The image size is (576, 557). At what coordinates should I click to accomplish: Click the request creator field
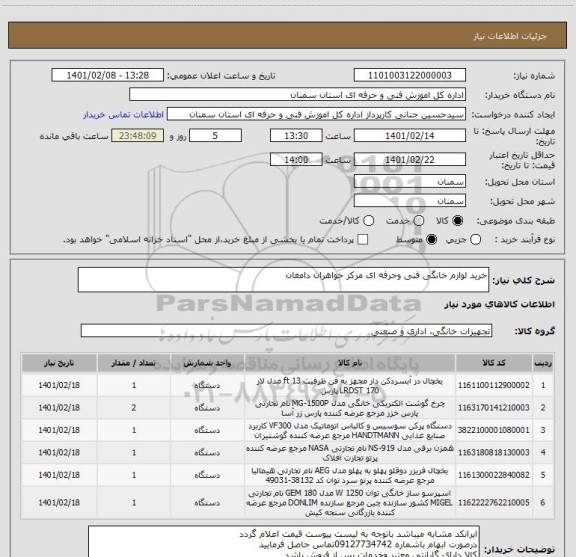(316, 114)
